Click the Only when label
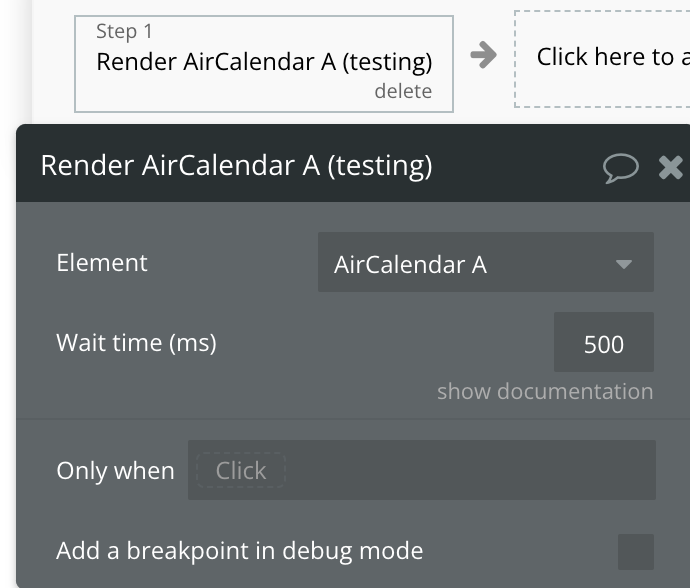Screen dimensions: 690x588 [x=115, y=470]
